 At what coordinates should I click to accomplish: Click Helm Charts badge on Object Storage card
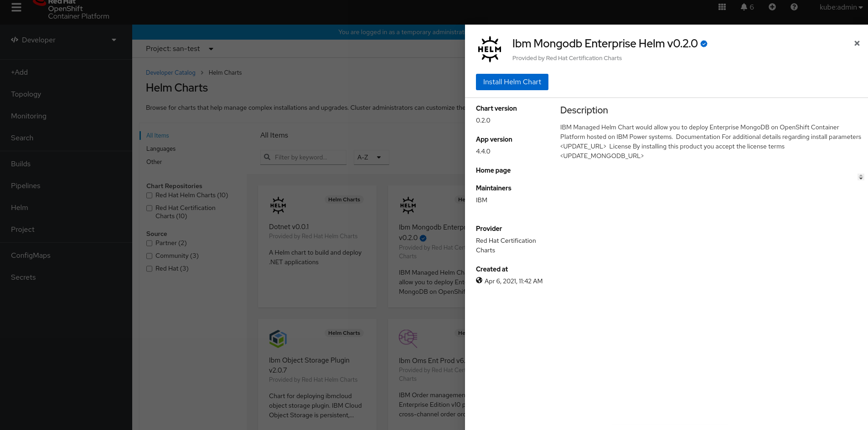tap(344, 333)
